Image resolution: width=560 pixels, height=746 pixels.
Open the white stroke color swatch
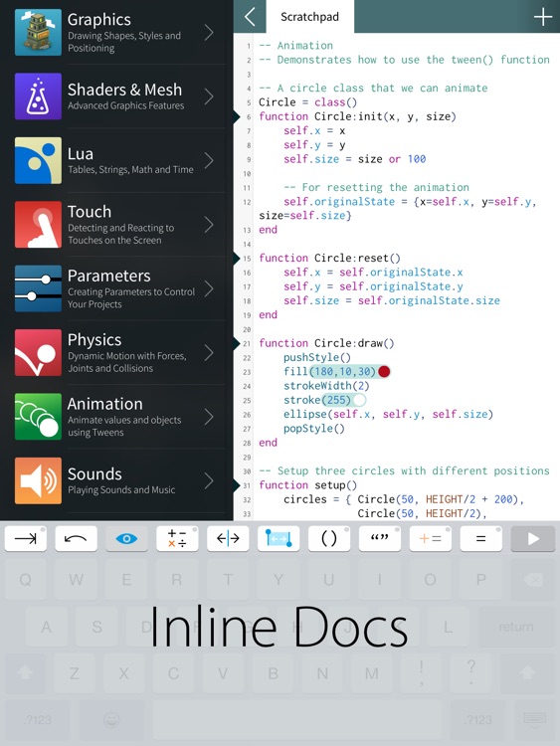[x=360, y=400]
